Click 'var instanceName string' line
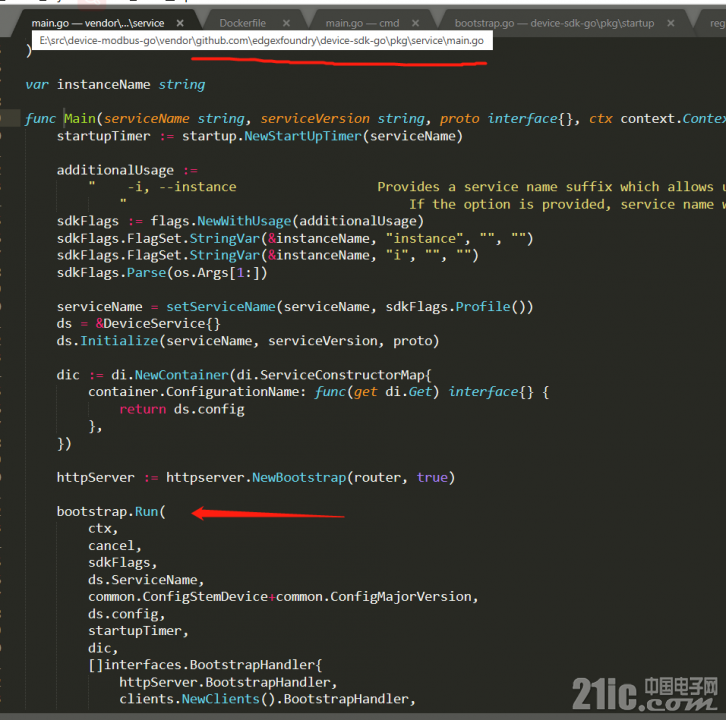This screenshot has height=720, width=726. point(115,85)
